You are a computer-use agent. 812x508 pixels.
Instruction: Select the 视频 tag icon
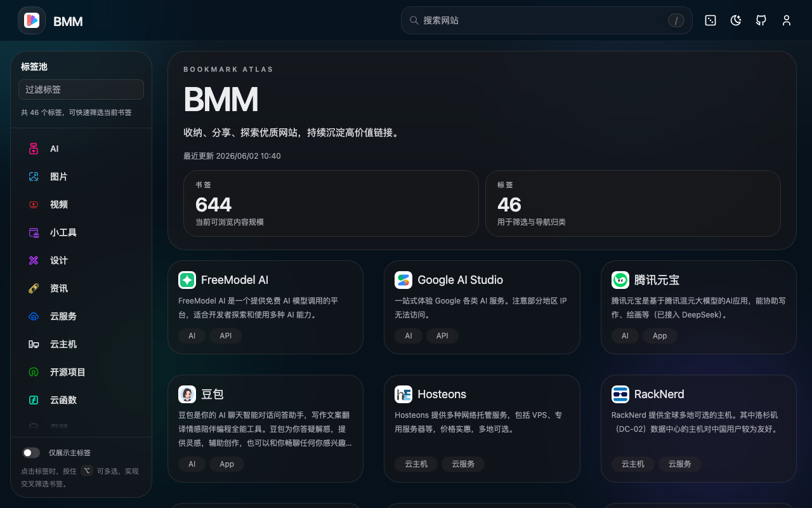pyautogui.click(x=34, y=204)
